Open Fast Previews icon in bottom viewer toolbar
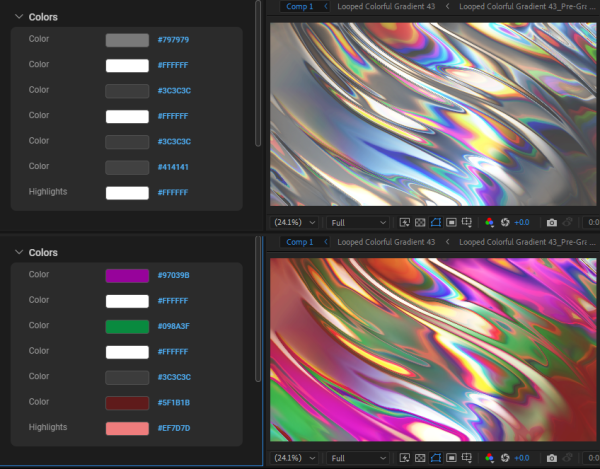The height and width of the screenshot is (469, 600). [404, 458]
